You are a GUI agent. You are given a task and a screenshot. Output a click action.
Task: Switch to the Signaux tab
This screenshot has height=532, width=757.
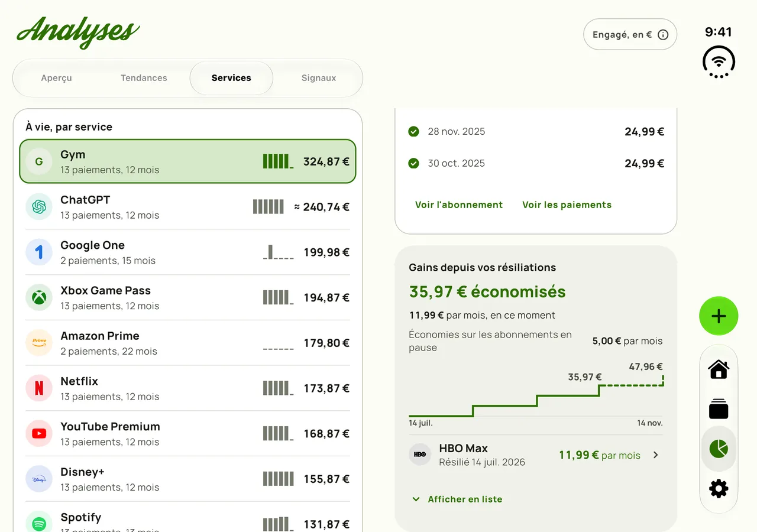319,78
